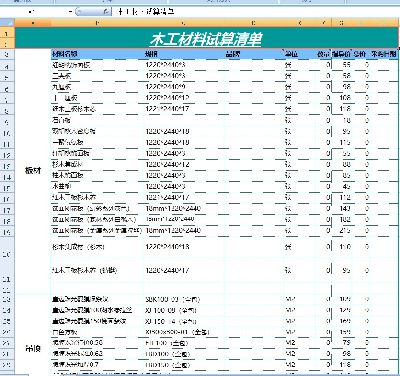
Task: Select the row 1 header
Action: pyautogui.click(x=7, y=33)
